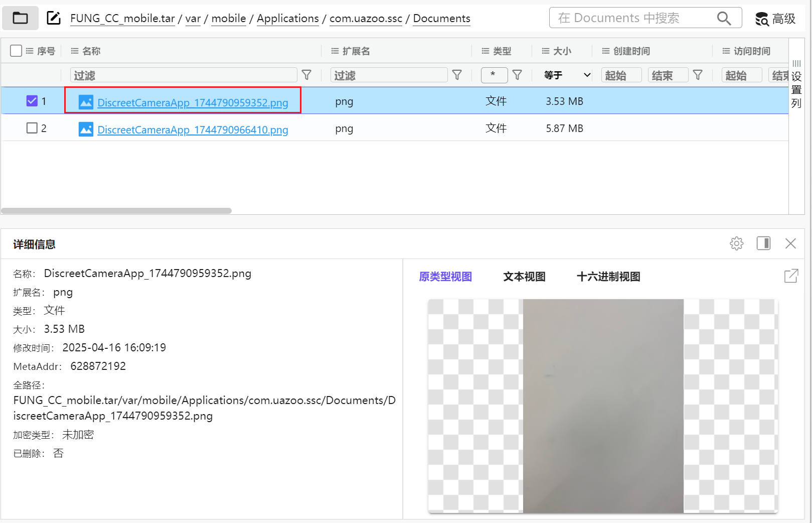Toggle the select-all checkbox in header
Image resolution: width=812 pixels, height=523 pixels.
coord(16,51)
